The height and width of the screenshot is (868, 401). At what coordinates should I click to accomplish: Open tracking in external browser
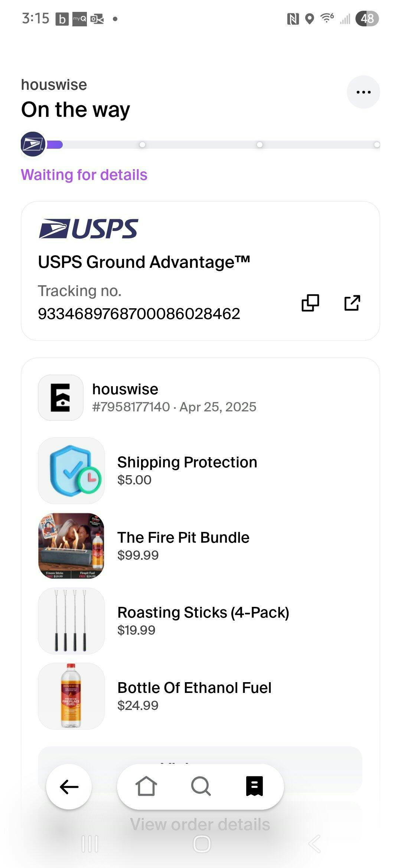click(352, 303)
